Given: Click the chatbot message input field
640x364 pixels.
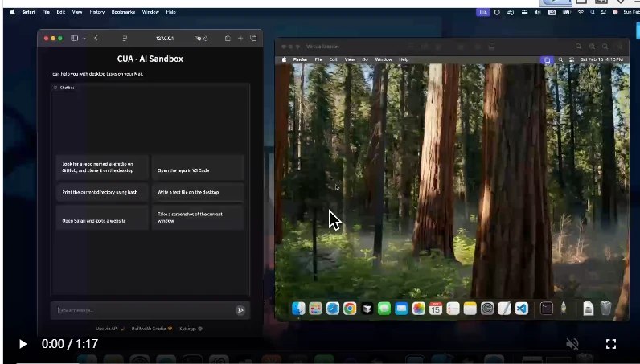Looking at the screenshot, I should [x=141, y=310].
